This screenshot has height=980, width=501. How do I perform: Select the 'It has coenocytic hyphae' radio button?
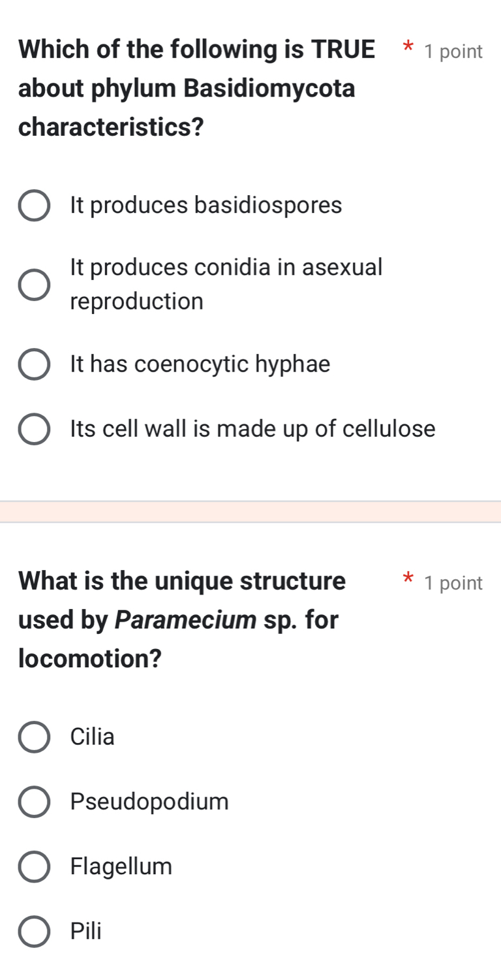[x=34, y=364]
